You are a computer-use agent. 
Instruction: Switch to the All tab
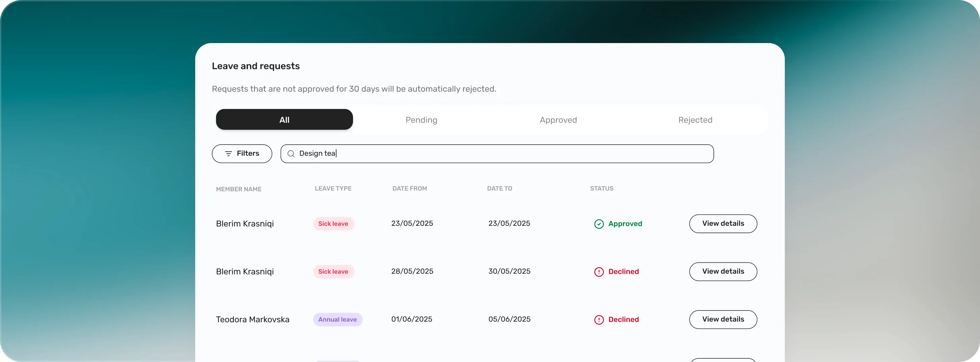(x=284, y=120)
